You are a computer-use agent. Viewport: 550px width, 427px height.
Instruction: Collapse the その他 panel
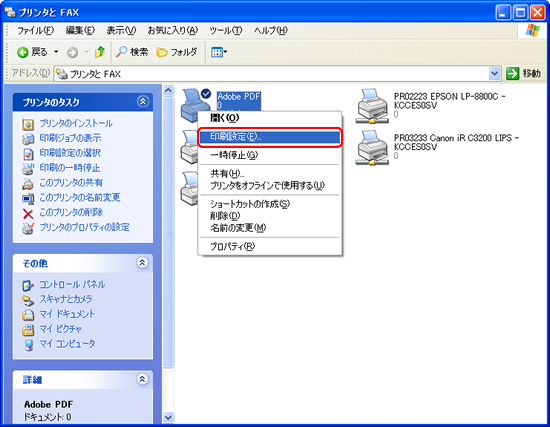click(x=142, y=262)
